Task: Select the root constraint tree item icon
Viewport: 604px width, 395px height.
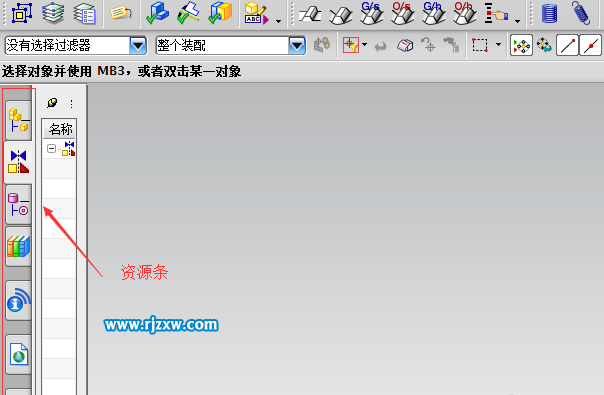Action: tap(69, 149)
